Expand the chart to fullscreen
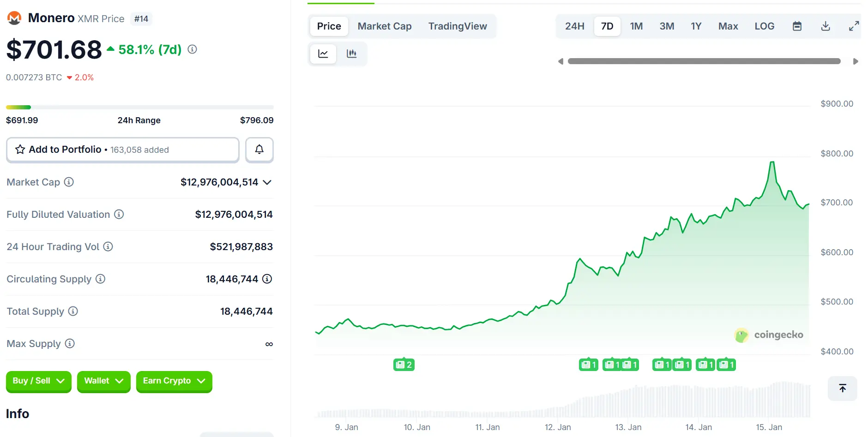Viewport: 868px width, 437px height. pos(854,26)
